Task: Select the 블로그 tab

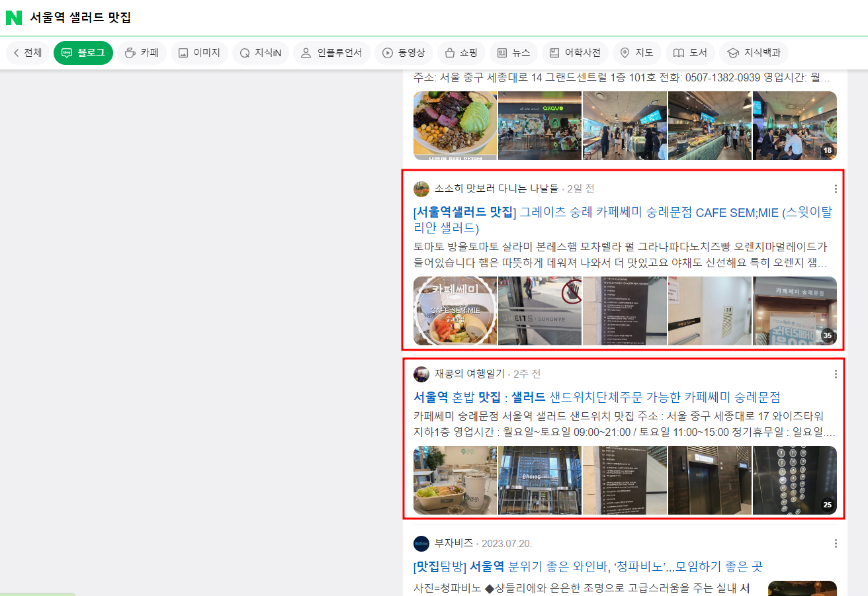Action: pos(83,53)
